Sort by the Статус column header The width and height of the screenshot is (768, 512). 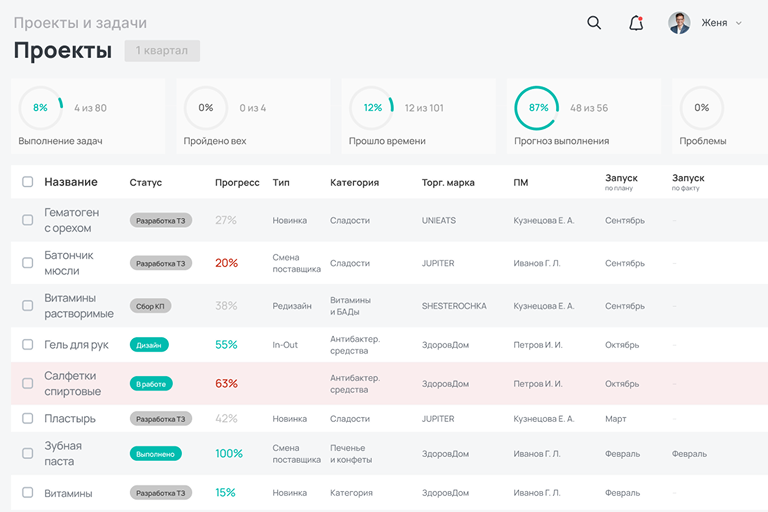coord(146,183)
